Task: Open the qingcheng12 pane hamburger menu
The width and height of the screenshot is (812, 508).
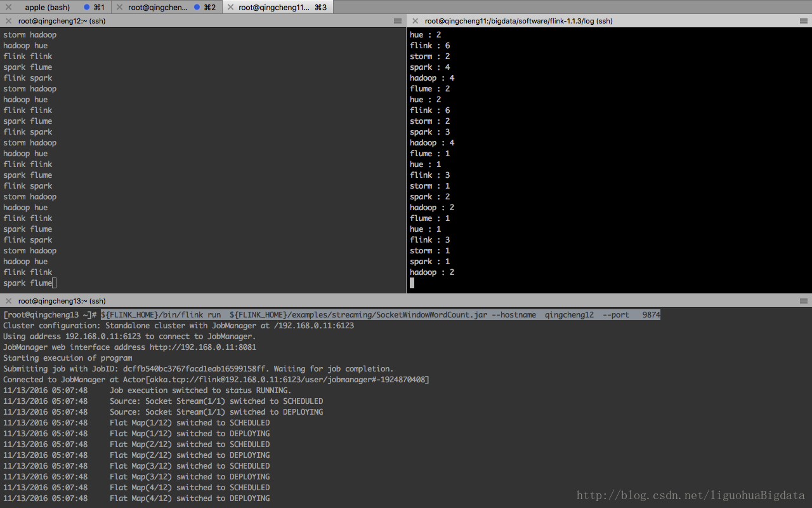Action: point(398,21)
